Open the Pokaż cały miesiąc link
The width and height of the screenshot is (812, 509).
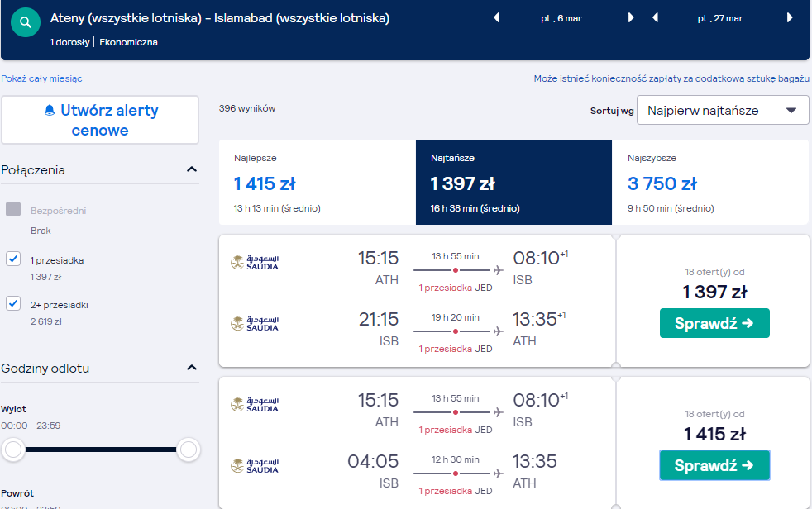pyautogui.click(x=41, y=78)
